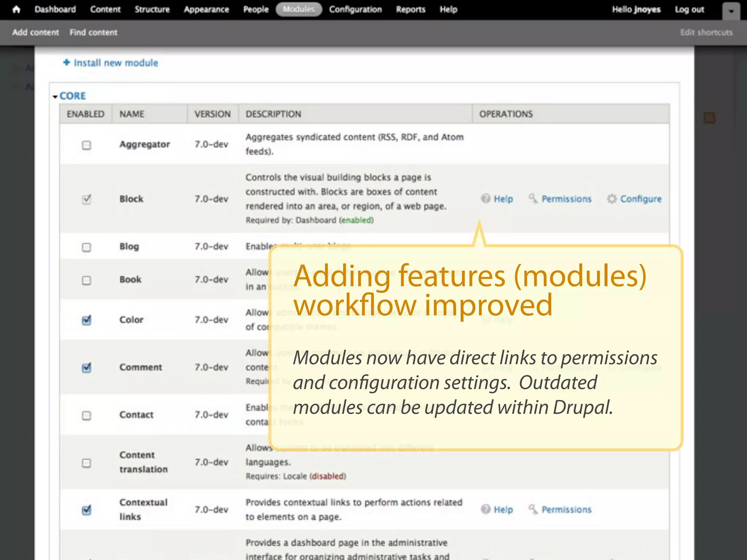Screen dimensions: 747x560
Task: Click Permissions key icon for Contextual links
Action: click(x=533, y=509)
